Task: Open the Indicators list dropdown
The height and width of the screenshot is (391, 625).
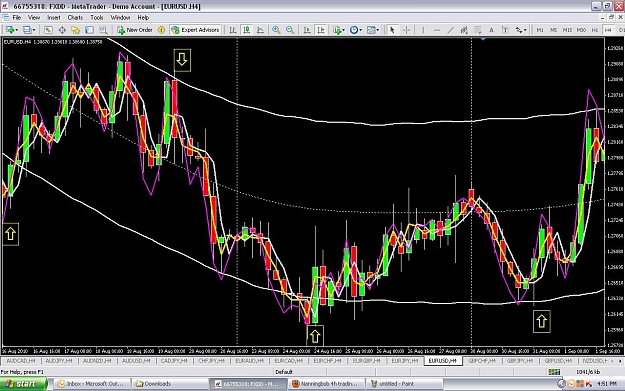Action: tap(338, 30)
